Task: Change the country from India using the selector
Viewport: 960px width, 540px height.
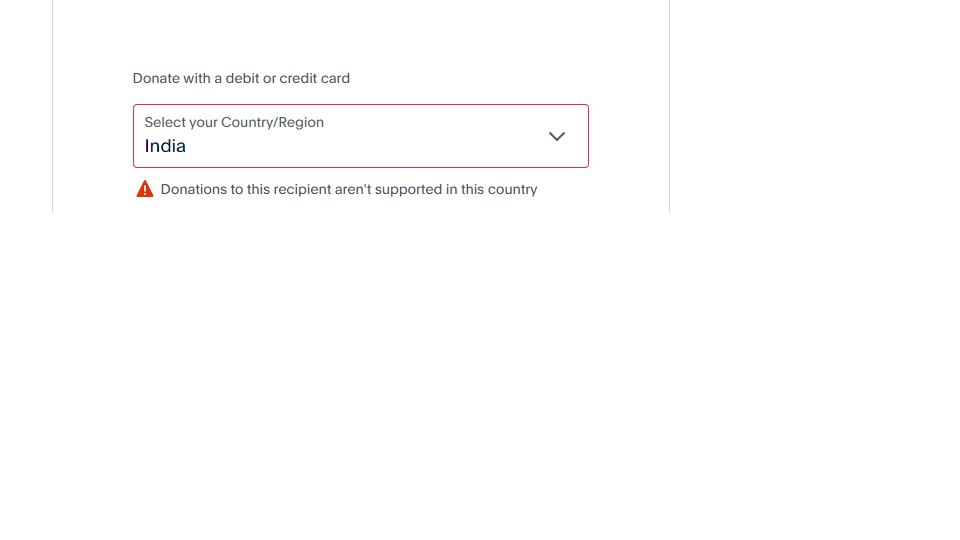Action: pos(360,136)
